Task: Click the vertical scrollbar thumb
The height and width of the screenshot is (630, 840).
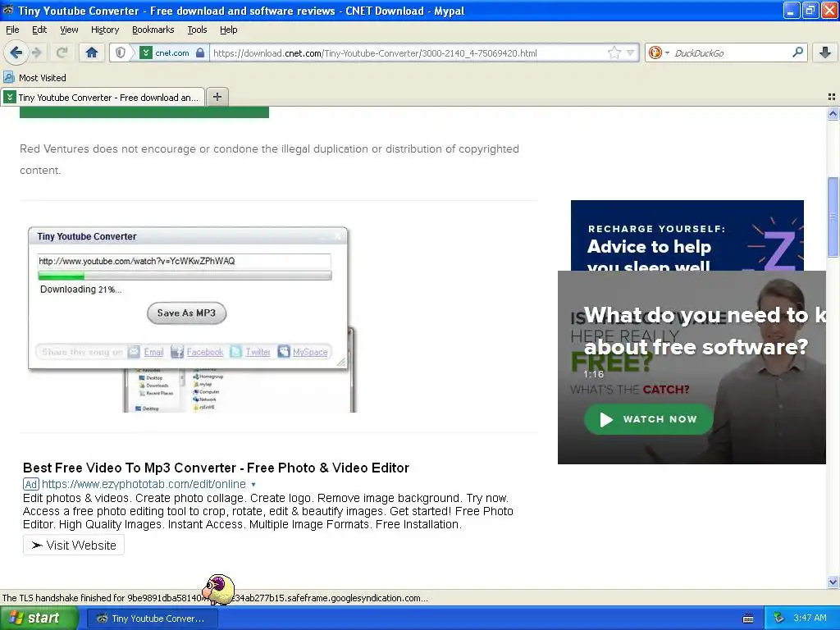Action: tap(833, 217)
